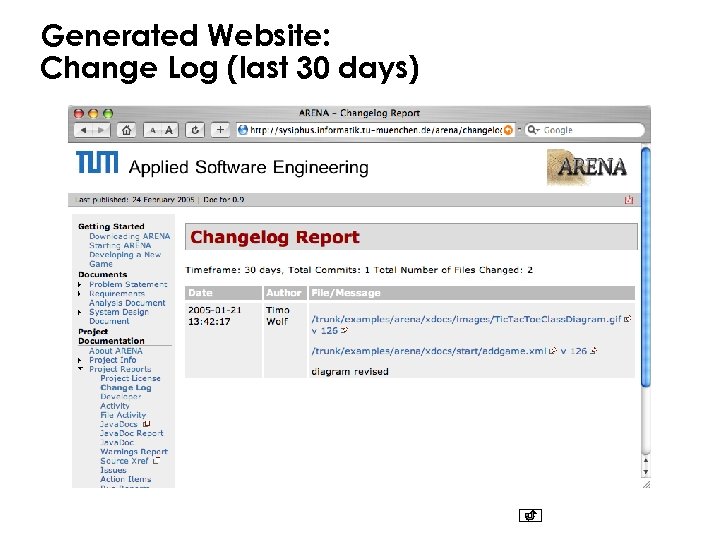
Task: Click the orange RSS icon in address bar
Action: [509, 130]
